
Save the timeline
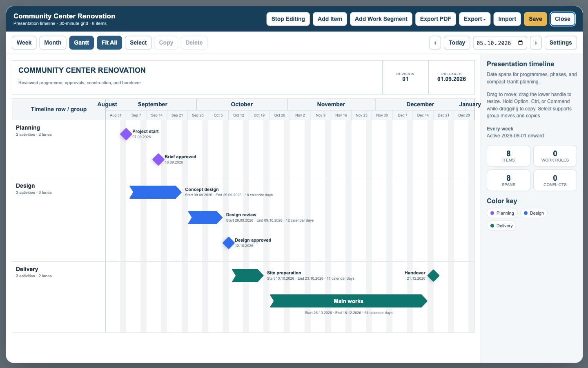coord(535,19)
